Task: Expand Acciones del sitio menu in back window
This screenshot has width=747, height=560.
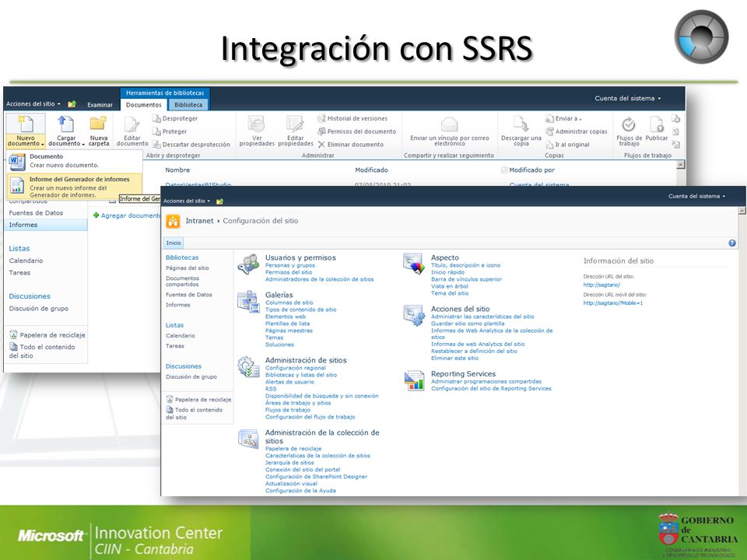Action: (x=33, y=103)
